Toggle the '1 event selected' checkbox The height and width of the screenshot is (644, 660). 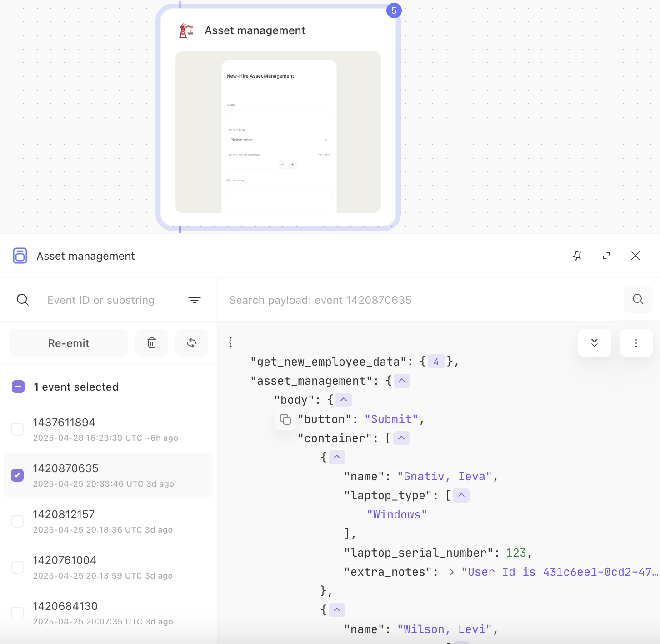[x=18, y=387]
